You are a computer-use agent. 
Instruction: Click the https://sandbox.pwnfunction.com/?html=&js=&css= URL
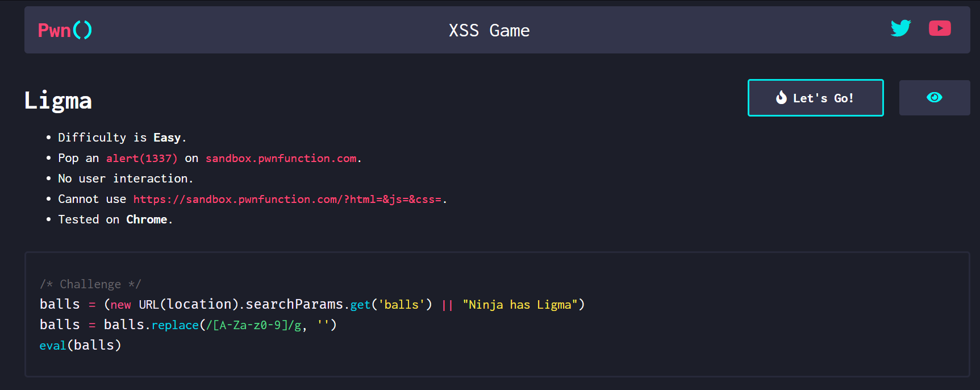tap(287, 200)
